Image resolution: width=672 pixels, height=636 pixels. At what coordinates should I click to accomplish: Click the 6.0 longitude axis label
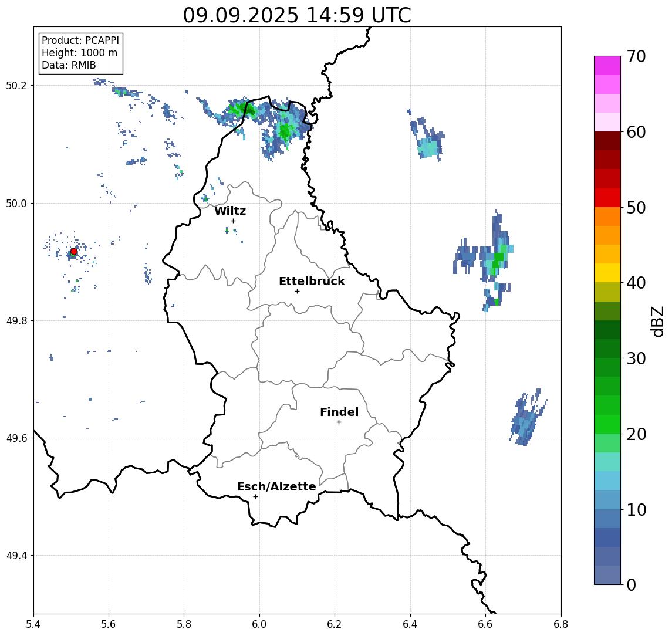259,624
